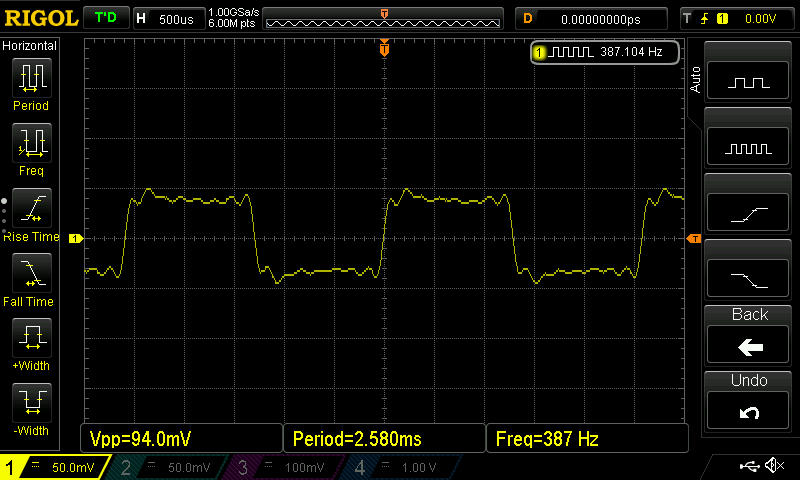Click the trigger source channel 1 badge
Image resolution: width=800 pixels, height=480 pixels.
tap(722, 19)
